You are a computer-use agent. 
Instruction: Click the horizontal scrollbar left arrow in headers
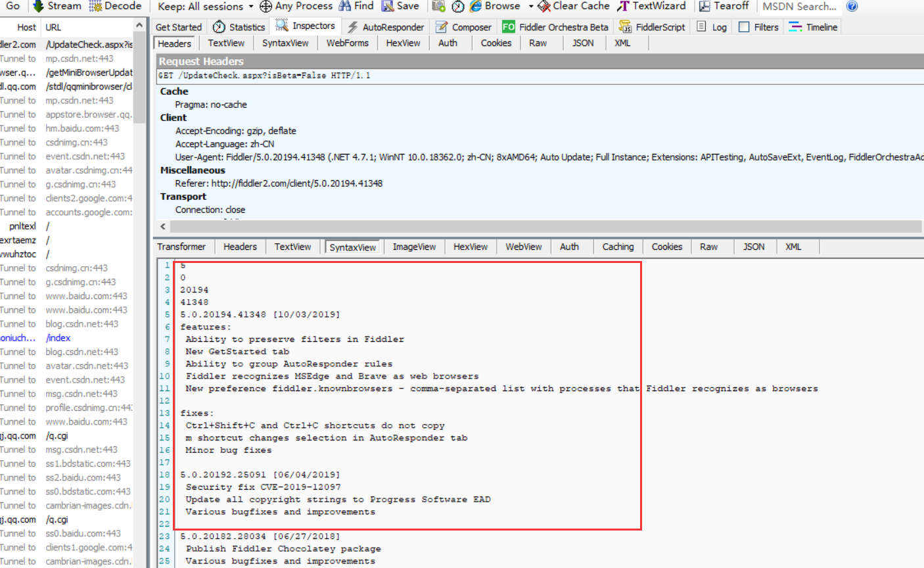point(164,226)
